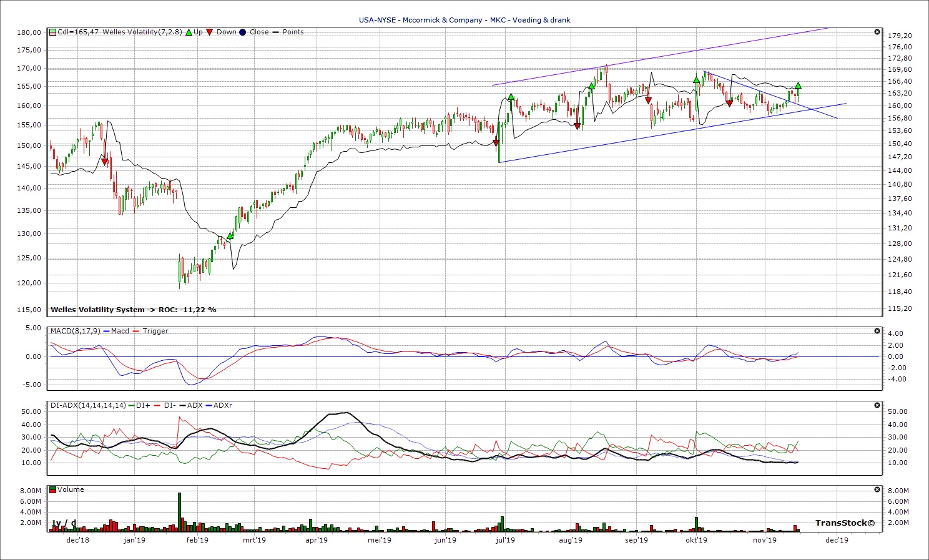Screen dimensions: 929x560
Task: Click the blue Macd legend line marker
Action: point(107,331)
